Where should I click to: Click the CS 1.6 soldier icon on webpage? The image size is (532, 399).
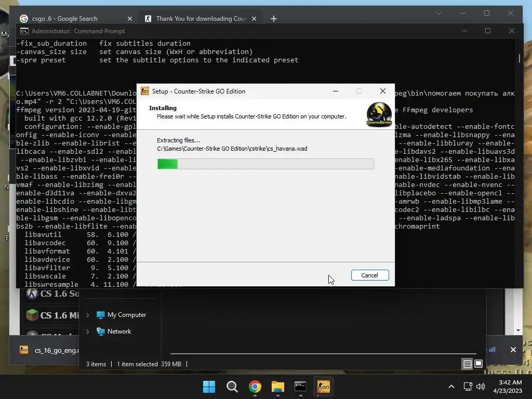[x=32, y=294]
